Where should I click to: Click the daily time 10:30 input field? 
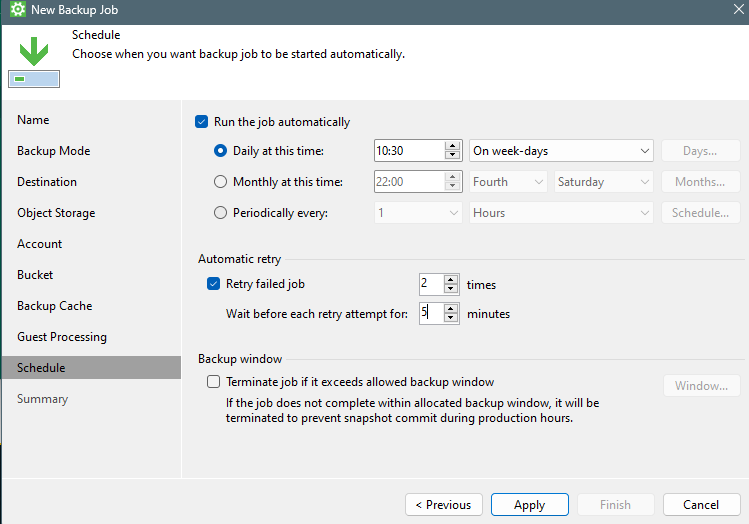[x=408, y=151]
